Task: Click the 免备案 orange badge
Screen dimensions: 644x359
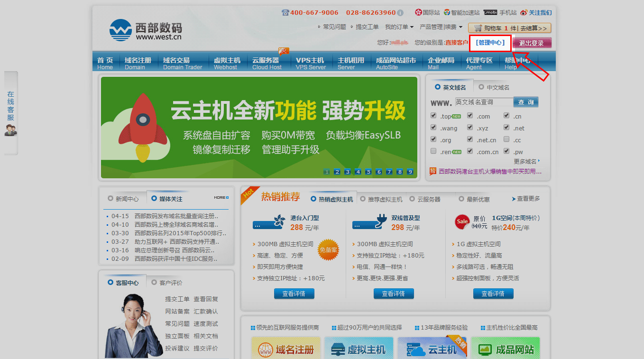Action: point(328,250)
